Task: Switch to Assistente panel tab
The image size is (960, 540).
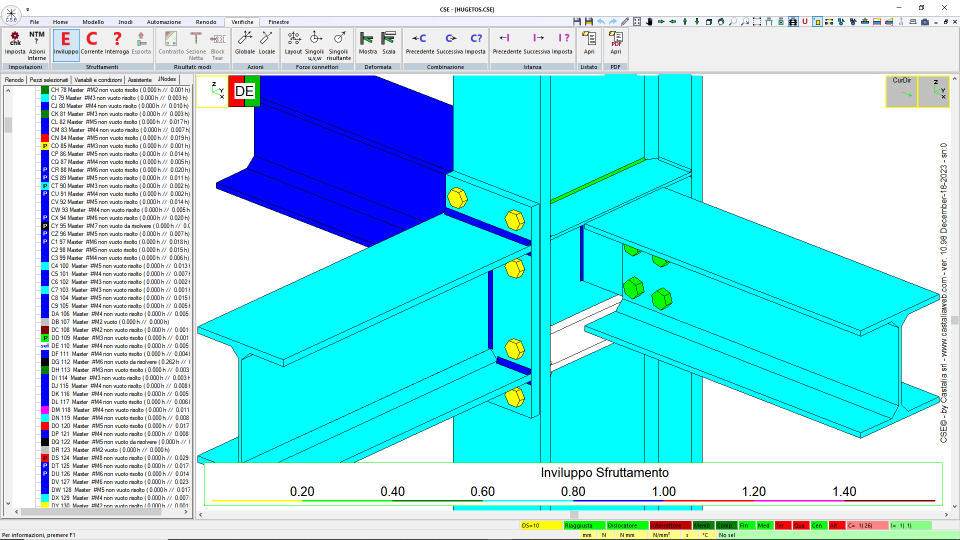Action: coord(140,80)
